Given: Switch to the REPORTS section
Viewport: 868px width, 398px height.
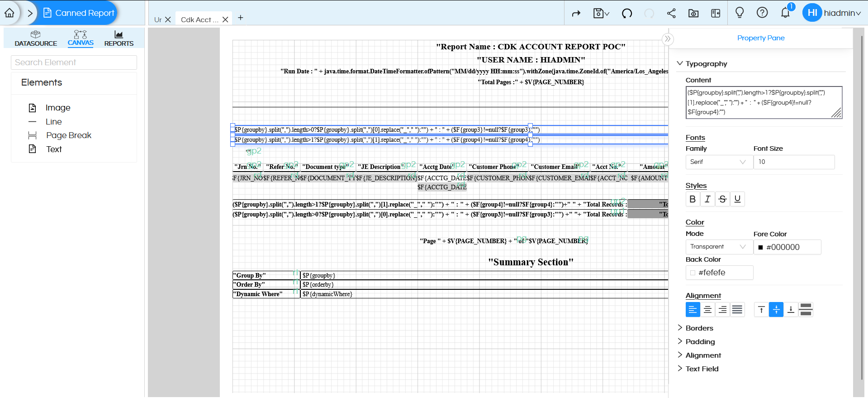Looking at the screenshot, I should (119, 38).
